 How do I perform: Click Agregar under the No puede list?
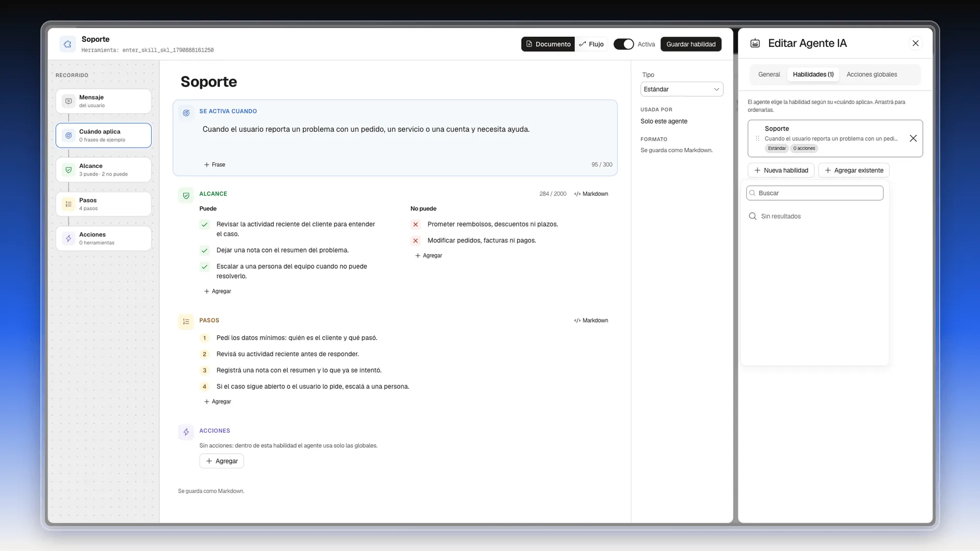click(x=429, y=256)
